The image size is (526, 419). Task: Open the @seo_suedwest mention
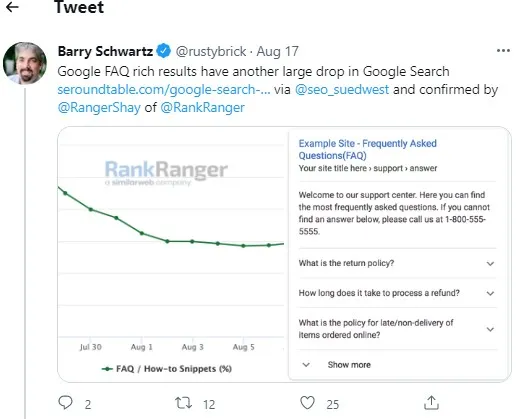[342, 90]
